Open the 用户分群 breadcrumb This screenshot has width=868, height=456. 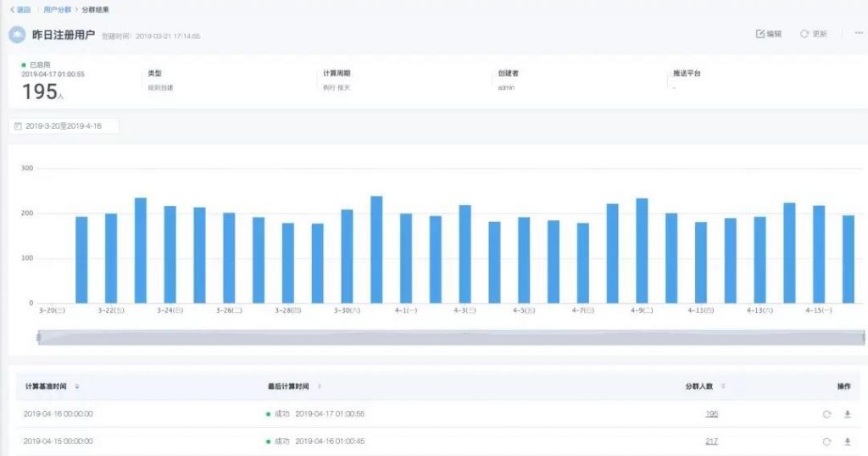tap(57, 9)
